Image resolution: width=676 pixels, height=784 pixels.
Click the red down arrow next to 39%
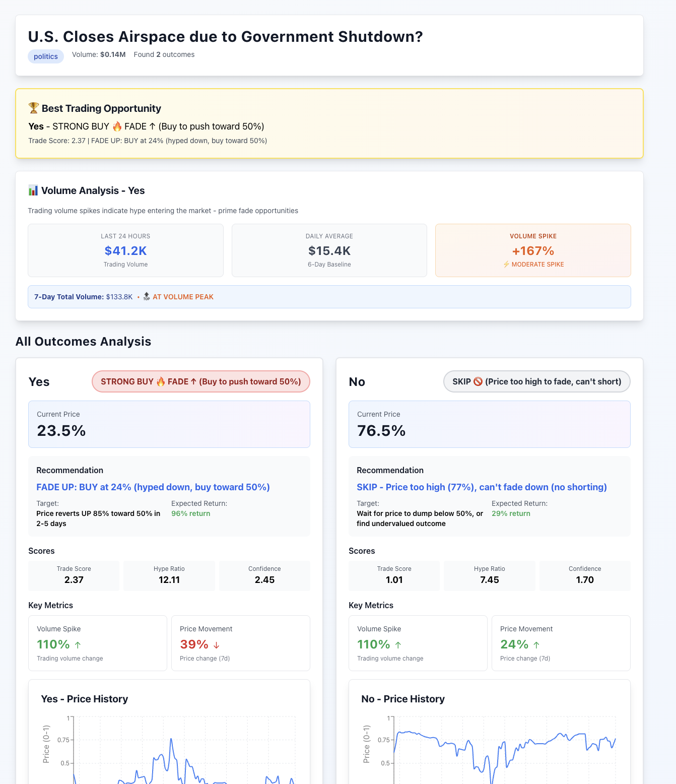(217, 645)
